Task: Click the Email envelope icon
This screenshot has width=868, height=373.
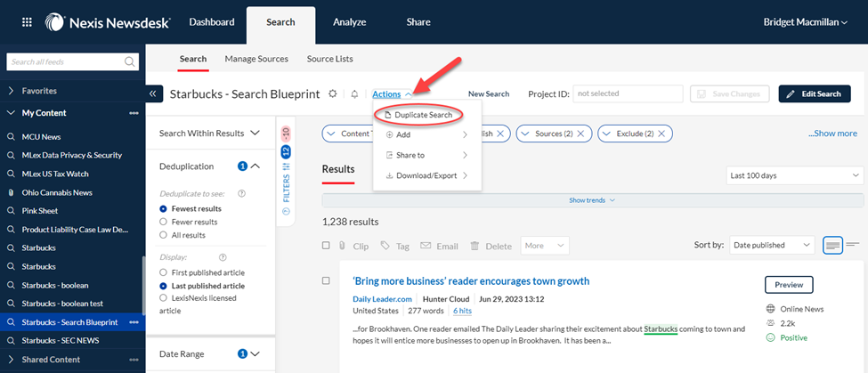Action: click(x=426, y=245)
